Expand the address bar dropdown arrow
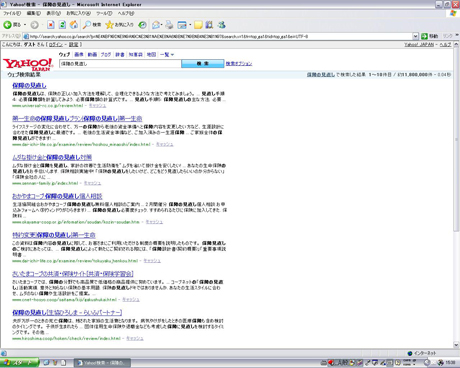 (x=415, y=36)
